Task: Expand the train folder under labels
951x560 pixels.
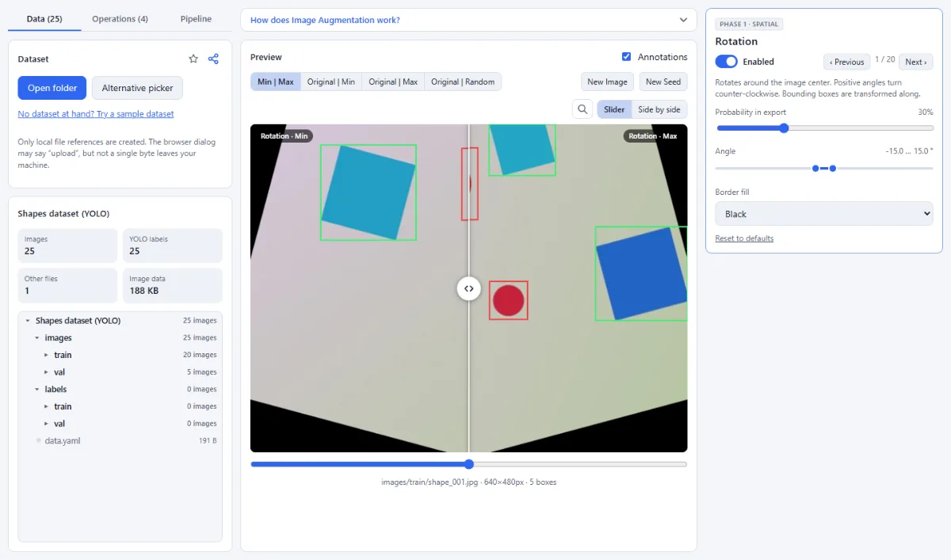Action: 46,406
